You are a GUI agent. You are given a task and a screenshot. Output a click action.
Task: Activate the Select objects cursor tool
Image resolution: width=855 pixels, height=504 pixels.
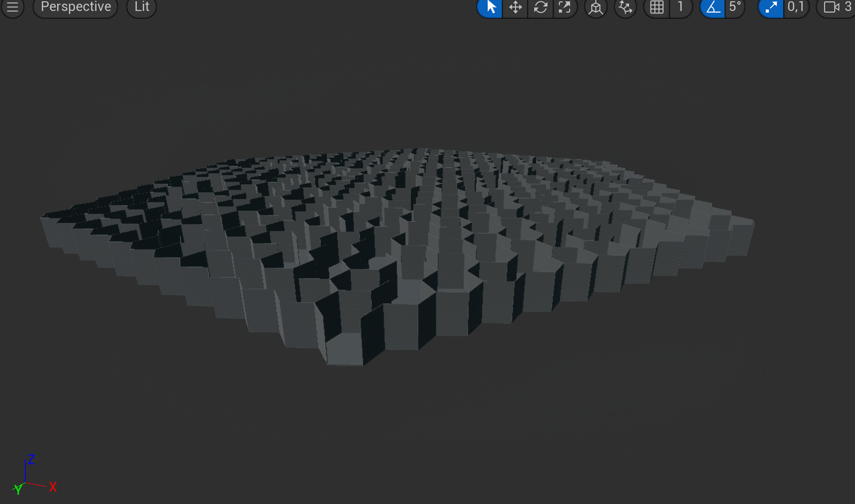coord(490,7)
